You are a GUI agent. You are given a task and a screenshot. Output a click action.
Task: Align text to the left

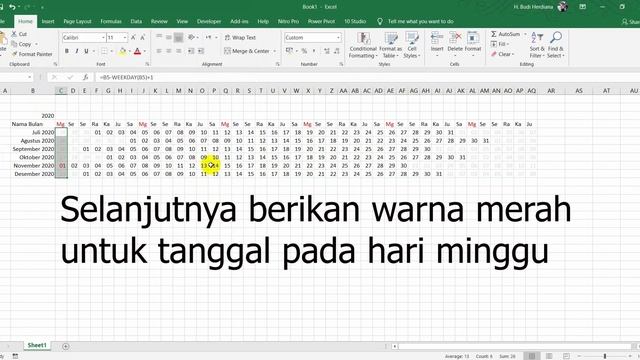(x=159, y=51)
